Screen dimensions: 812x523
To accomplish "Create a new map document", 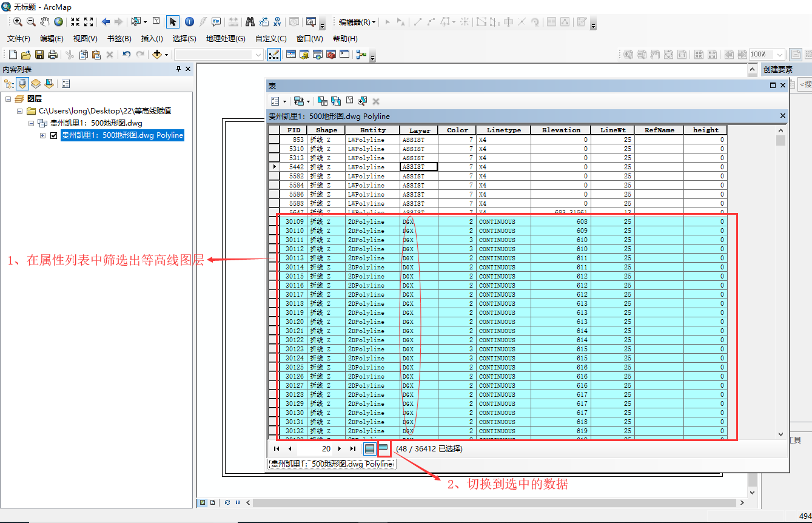I will point(13,55).
